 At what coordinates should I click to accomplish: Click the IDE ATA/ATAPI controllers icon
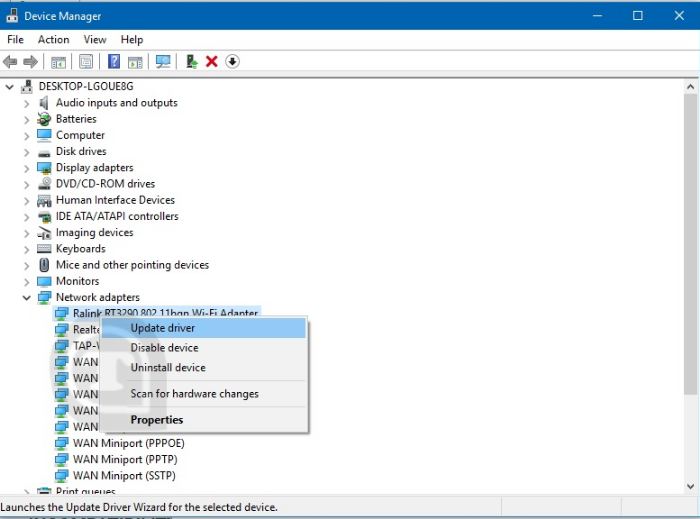point(44,216)
